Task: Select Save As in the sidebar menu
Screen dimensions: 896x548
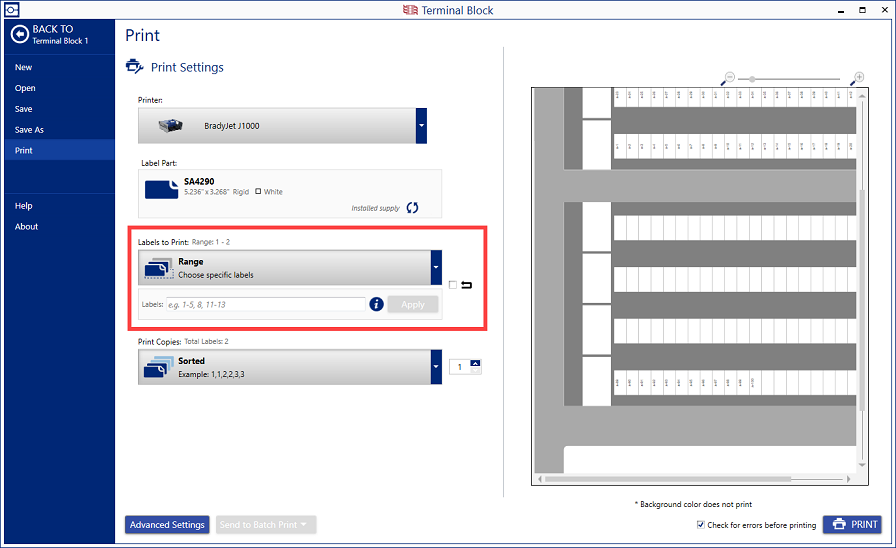Action: coord(29,130)
